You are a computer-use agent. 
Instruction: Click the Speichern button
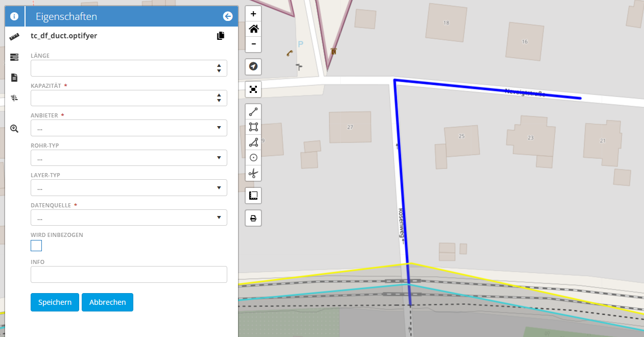coord(55,302)
